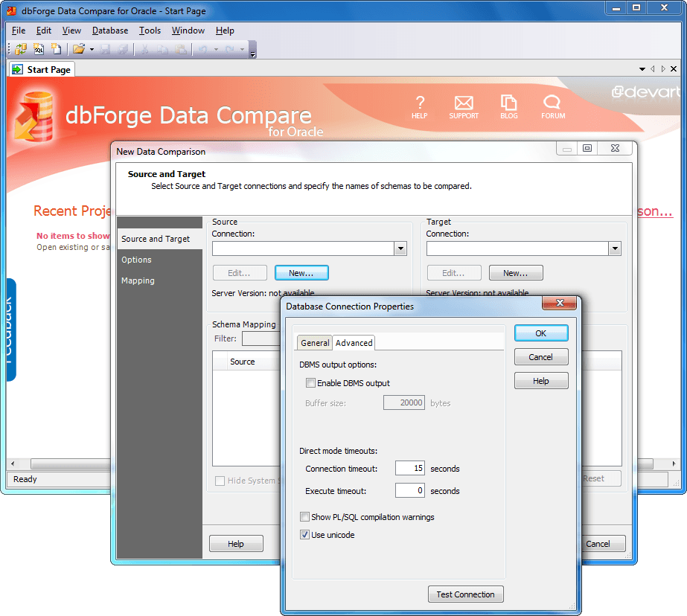The height and width of the screenshot is (616, 687).
Task: Click the Execute timeout field
Action: (409, 490)
